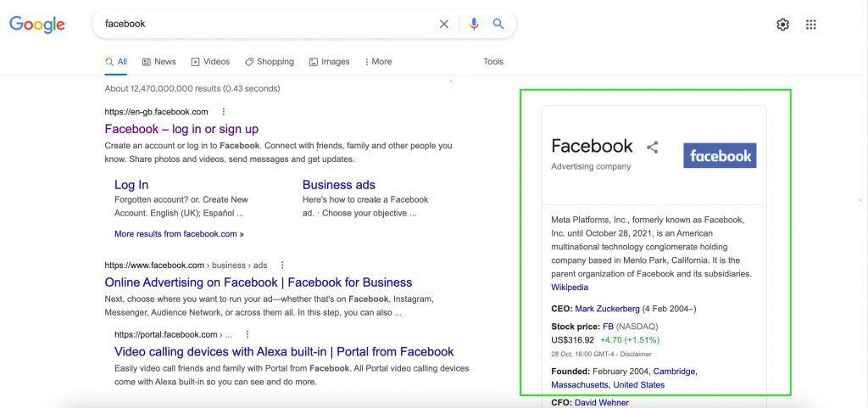Start voice search with the microphone icon
The image size is (868, 408).
(x=474, y=24)
